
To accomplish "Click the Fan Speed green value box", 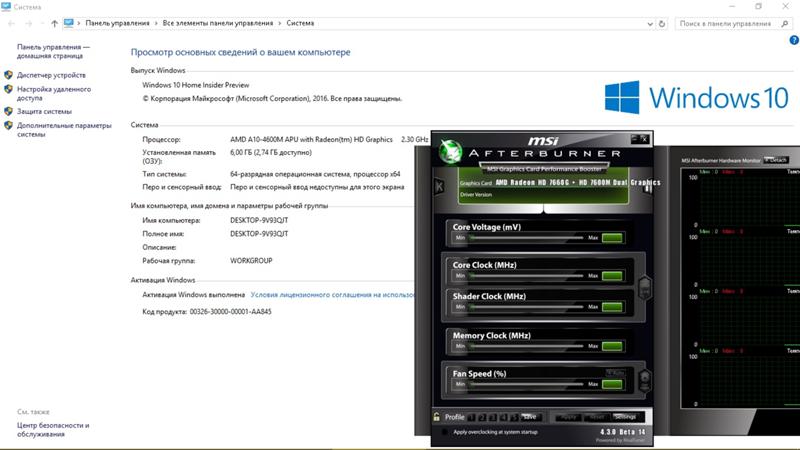I will point(612,384).
